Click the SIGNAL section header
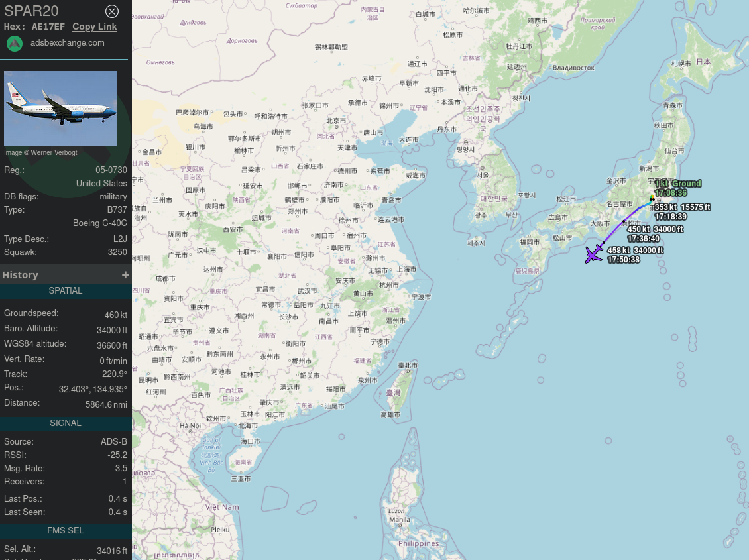This screenshot has height=560, width=749. [66, 423]
